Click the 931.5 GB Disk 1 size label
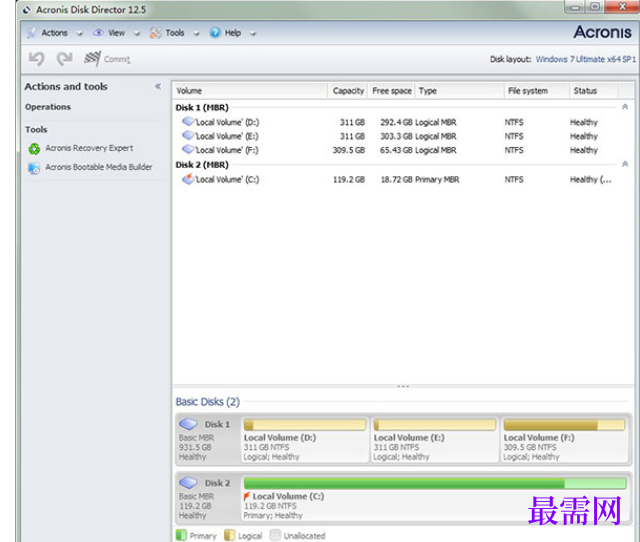This screenshot has width=640, height=542. point(195,447)
